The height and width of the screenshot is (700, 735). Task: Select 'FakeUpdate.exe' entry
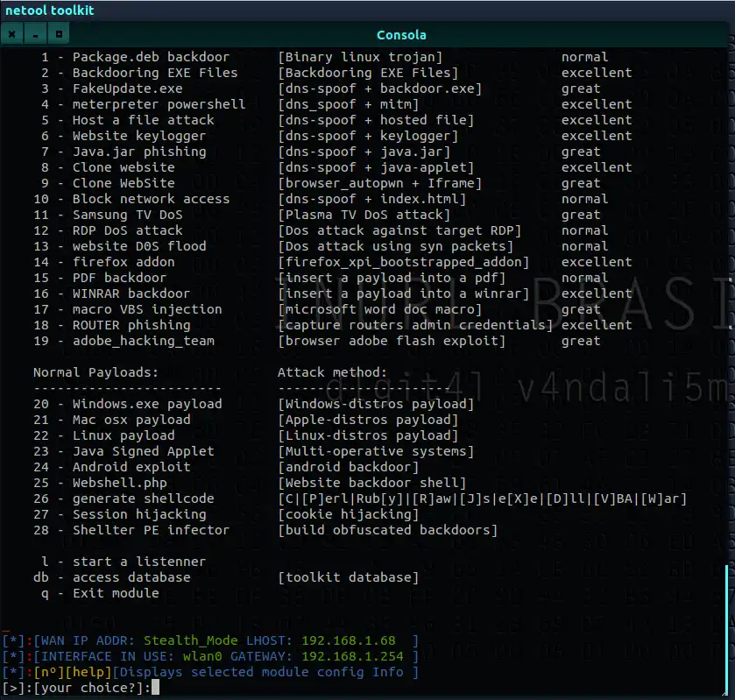click(x=128, y=88)
